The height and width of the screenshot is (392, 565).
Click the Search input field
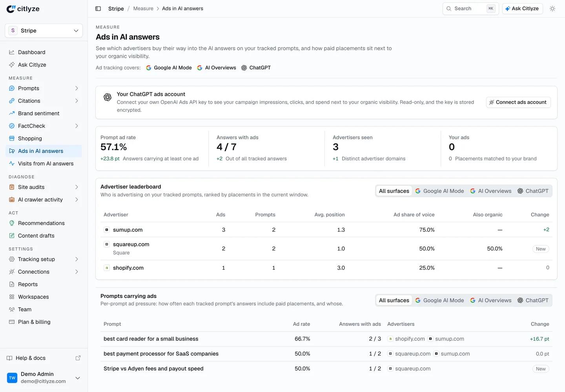470,9
